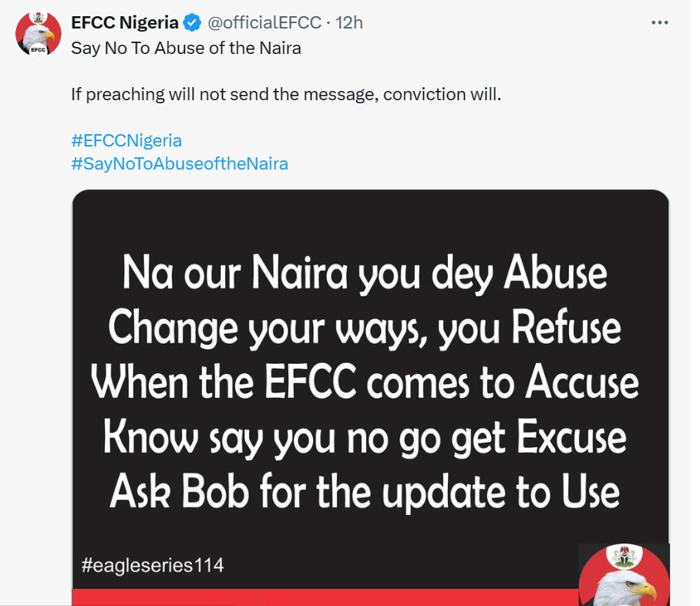Open the tweet via the 12h timestamp
The width and height of the screenshot is (700, 606).
pos(349,23)
